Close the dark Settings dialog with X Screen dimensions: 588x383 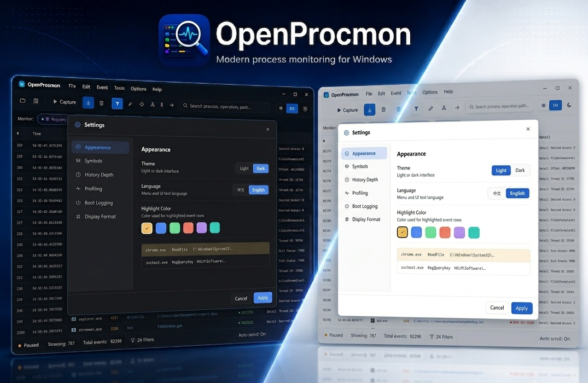tap(268, 129)
